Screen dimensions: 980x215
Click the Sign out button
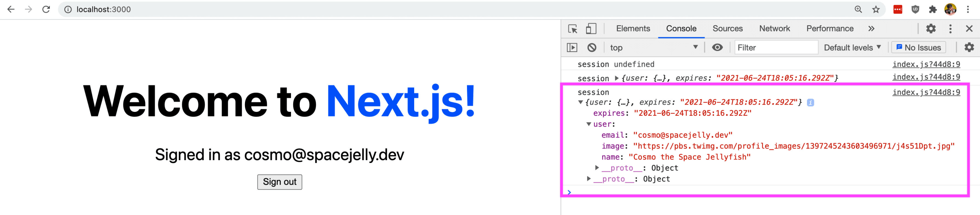(x=279, y=182)
